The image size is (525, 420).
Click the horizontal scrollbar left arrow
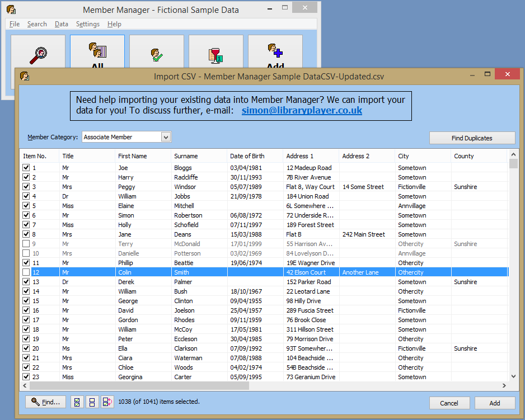coord(25,385)
